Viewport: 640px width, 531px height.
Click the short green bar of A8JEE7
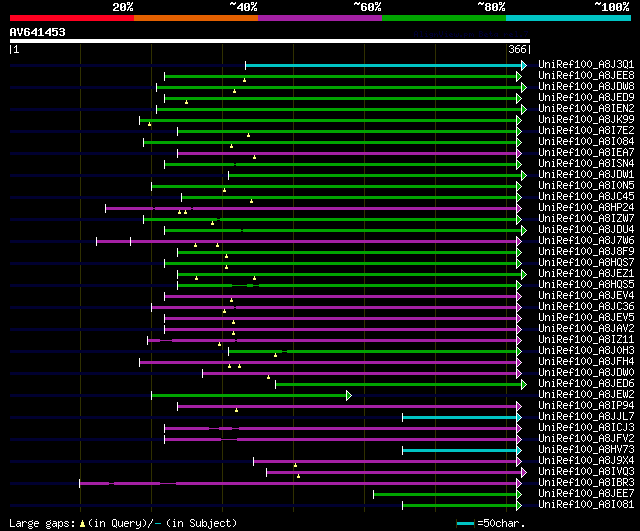(x=445, y=495)
